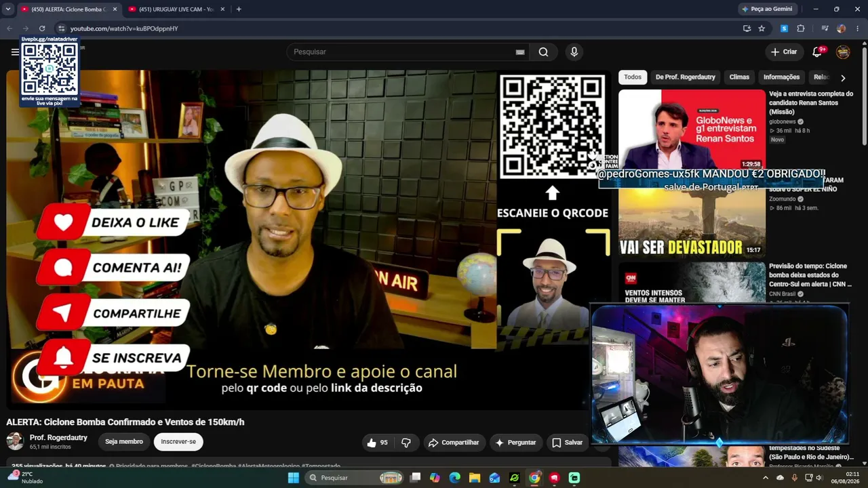Image resolution: width=868 pixels, height=488 pixels.
Task: Open Prof. Rogerdautry channel name link
Action: tap(58, 438)
